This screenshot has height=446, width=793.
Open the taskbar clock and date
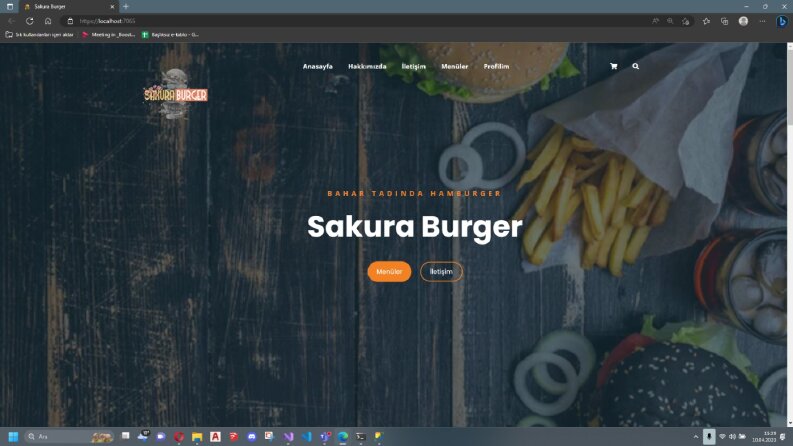click(764, 437)
